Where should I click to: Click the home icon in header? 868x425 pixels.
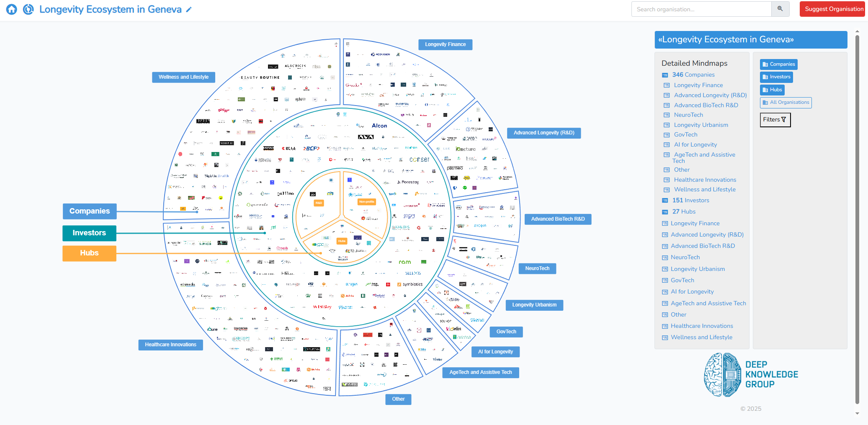(12, 9)
